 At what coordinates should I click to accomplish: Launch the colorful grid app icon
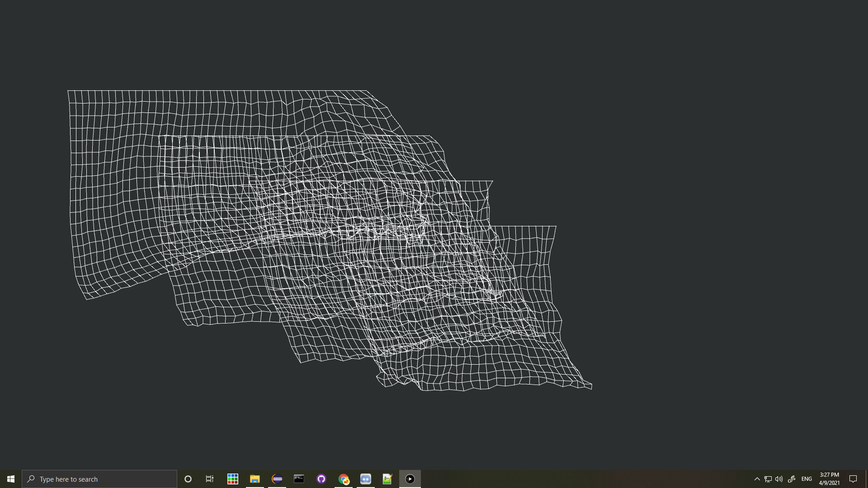point(233,479)
